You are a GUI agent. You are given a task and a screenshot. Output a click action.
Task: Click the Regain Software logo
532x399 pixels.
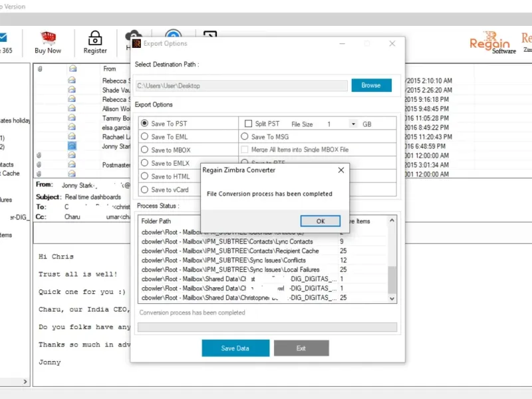(x=492, y=43)
